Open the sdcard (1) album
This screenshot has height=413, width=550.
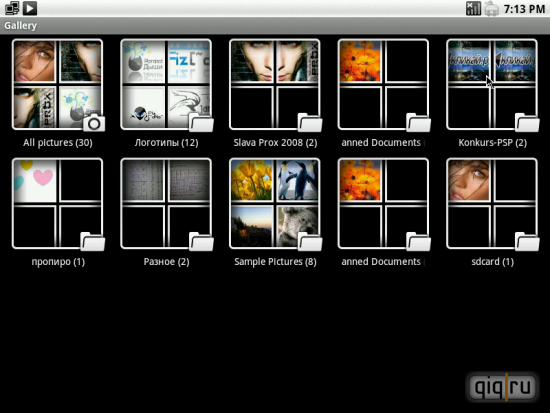[x=492, y=204]
